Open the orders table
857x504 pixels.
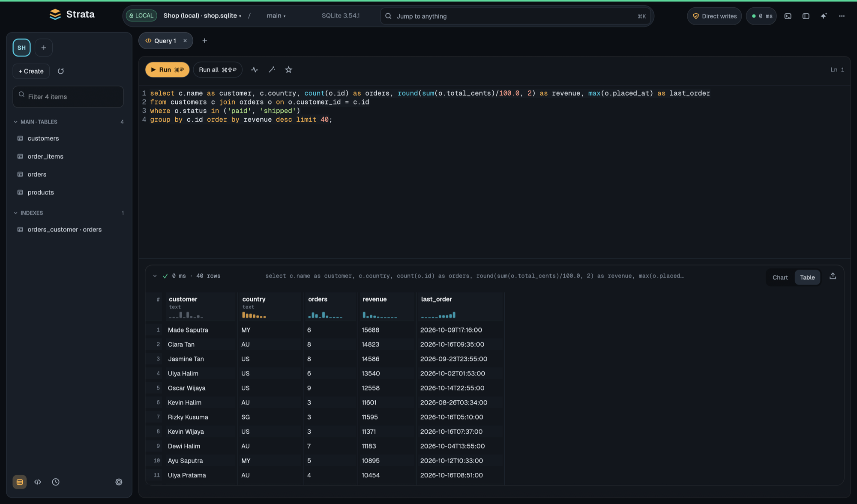coord(69,174)
